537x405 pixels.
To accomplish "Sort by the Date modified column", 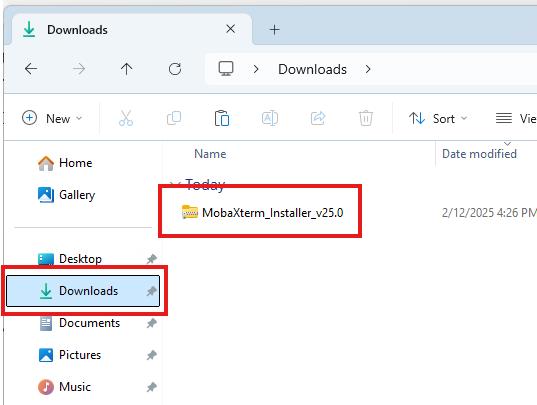I will point(479,154).
